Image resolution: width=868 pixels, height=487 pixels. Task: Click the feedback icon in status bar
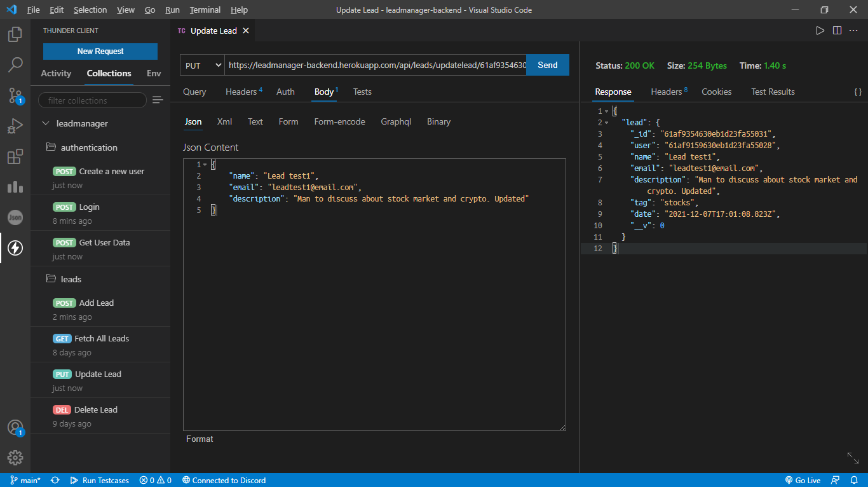tap(835, 480)
